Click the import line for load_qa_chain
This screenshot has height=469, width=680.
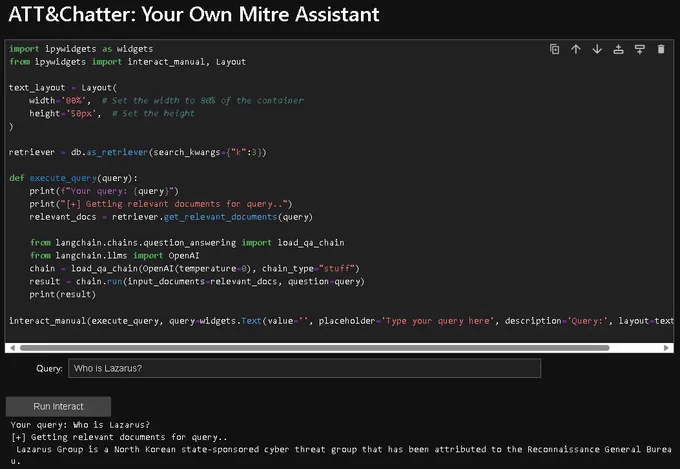(x=187, y=243)
